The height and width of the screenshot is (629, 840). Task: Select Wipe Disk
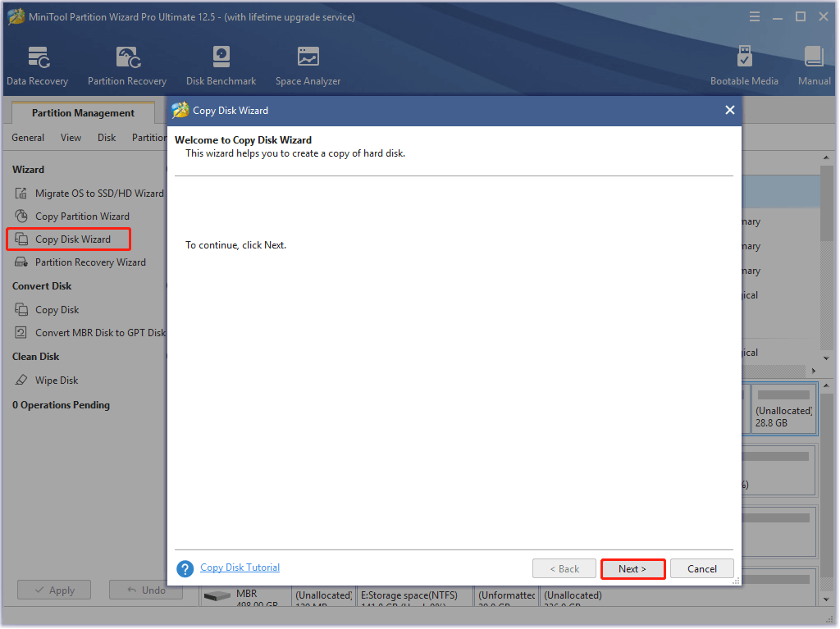point(57,380)
